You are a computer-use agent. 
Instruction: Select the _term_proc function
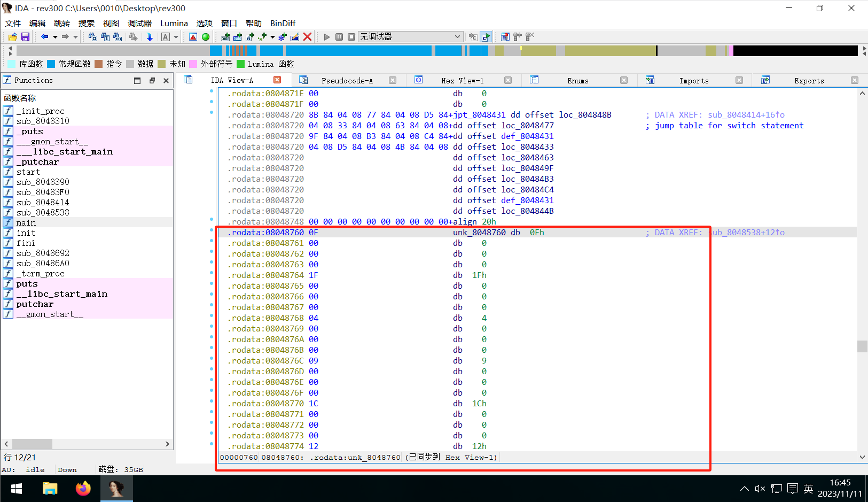click(x=88, y=273)
